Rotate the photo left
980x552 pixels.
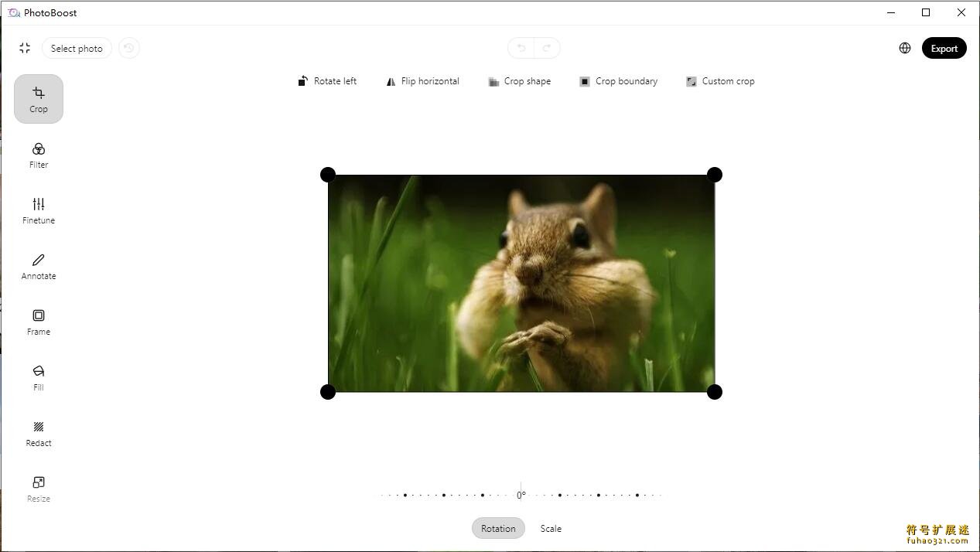coord(327,80)
